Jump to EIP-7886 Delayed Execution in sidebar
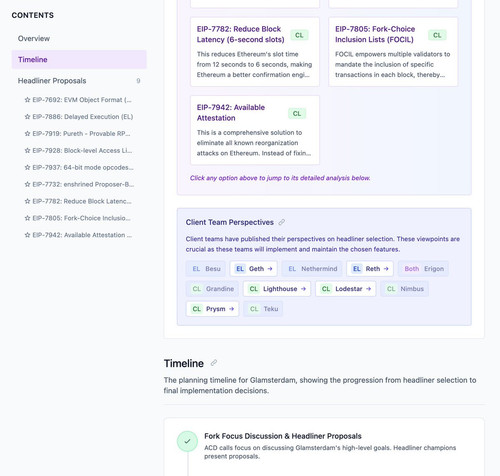500x476 pixels. point(79,117)
